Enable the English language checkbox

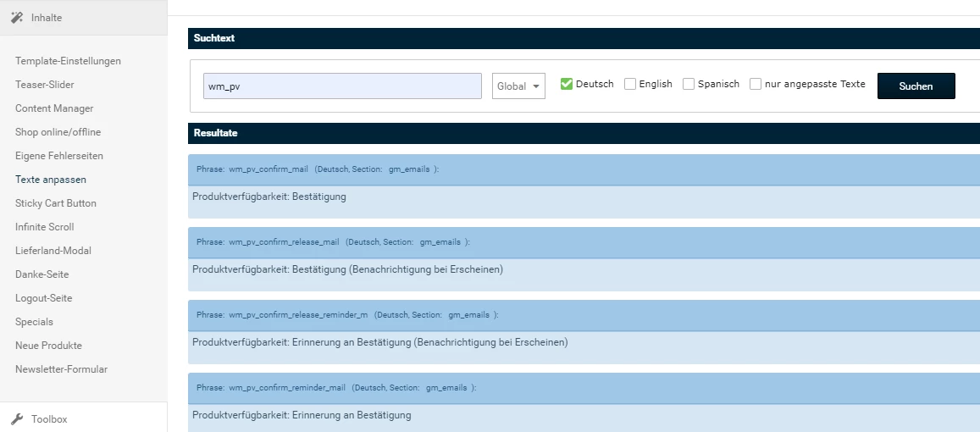tap(630, 84)
